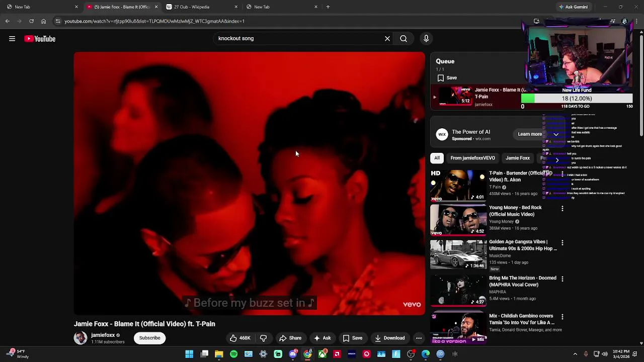The height and width of the screenshot is (362, 644).
Task: Open the Xbox app on the taskbar
Action: click(x=323, y=354)
